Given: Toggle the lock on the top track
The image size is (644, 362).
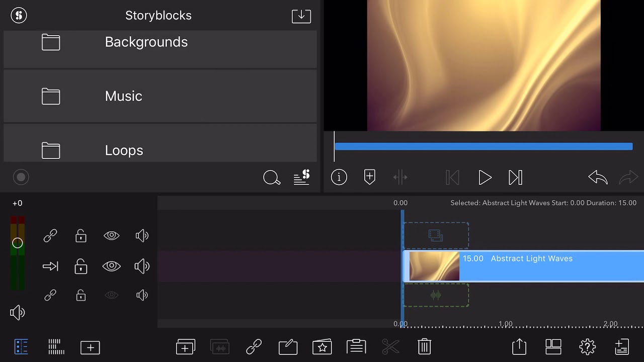Looking at the screenshot, I should pos(81,236).
